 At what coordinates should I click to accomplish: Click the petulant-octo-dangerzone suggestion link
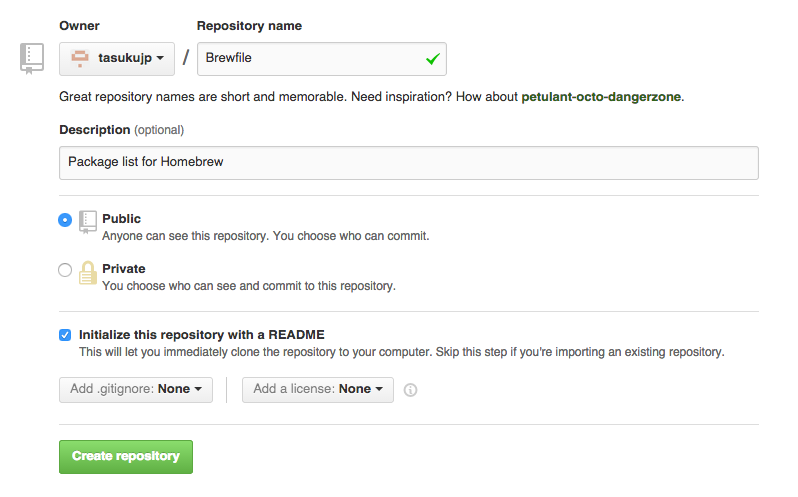(601, 97)
